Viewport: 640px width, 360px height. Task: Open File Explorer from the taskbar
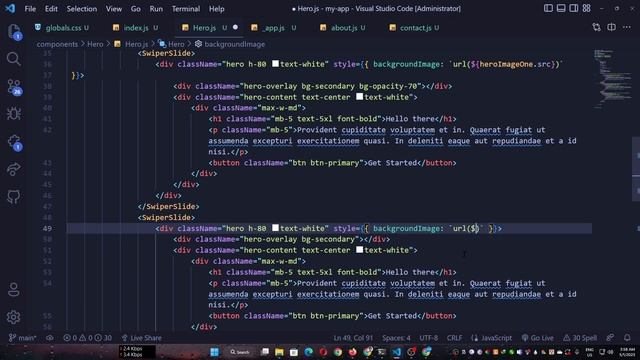coord(279,352)
